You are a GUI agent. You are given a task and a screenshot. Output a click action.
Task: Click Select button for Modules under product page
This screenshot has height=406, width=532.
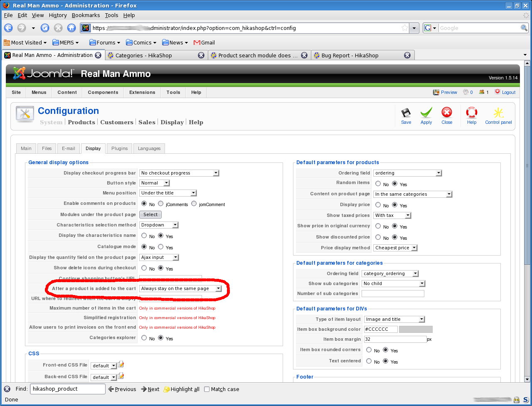150,214
